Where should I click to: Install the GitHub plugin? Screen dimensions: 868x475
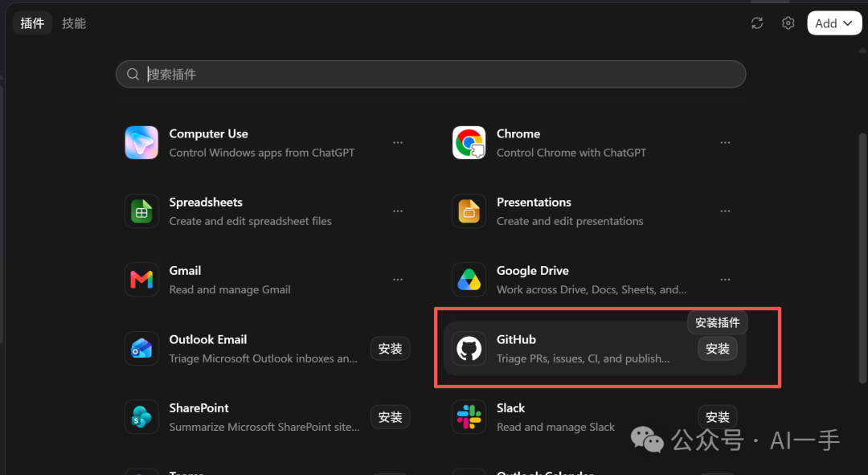point(718,349)
